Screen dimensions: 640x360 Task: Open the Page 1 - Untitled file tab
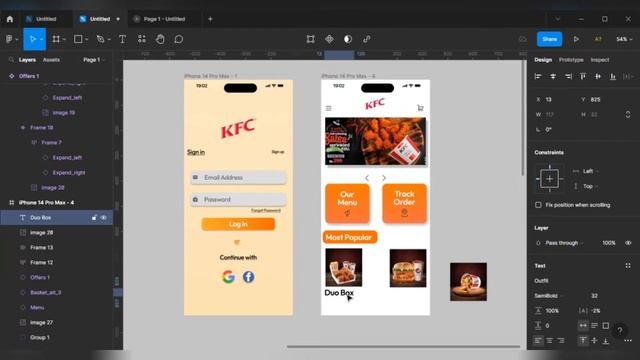pos(164,19)
